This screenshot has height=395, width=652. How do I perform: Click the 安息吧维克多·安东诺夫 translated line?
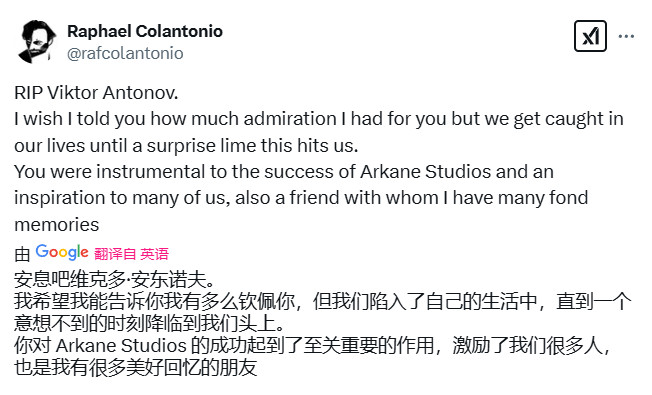pyautogui.click(x=114, y=279)
